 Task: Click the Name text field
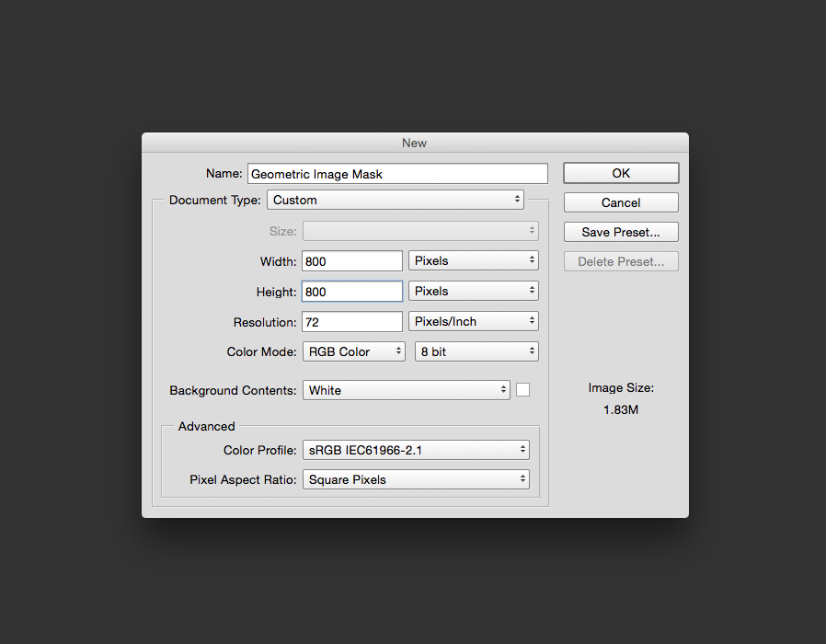coord(397,174)
